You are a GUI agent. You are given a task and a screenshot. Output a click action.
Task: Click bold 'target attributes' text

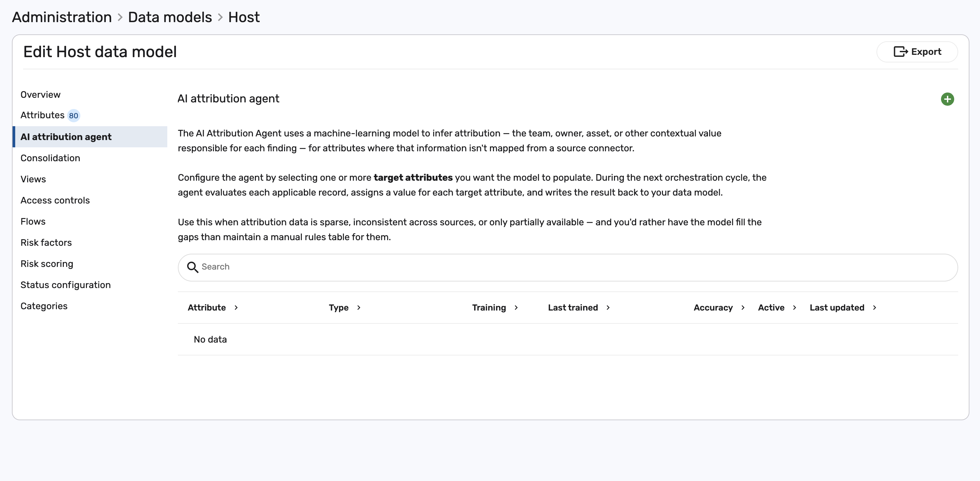(413, 178)
